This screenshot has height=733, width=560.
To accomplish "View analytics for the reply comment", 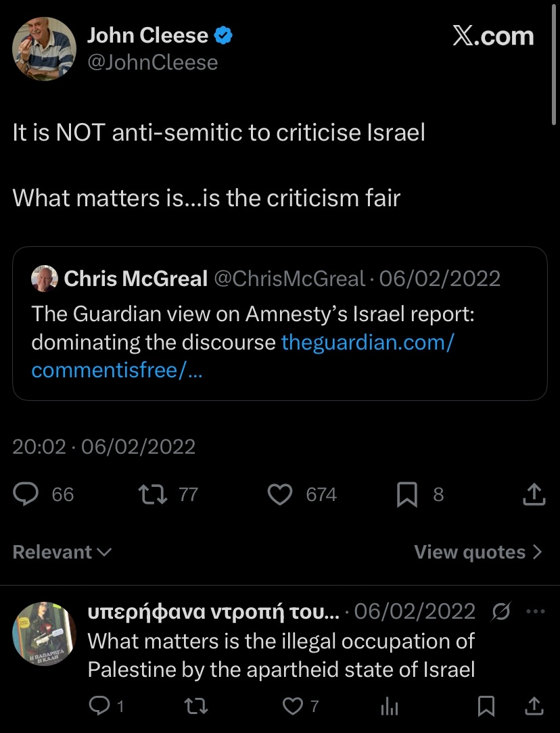I will [389, 707].
